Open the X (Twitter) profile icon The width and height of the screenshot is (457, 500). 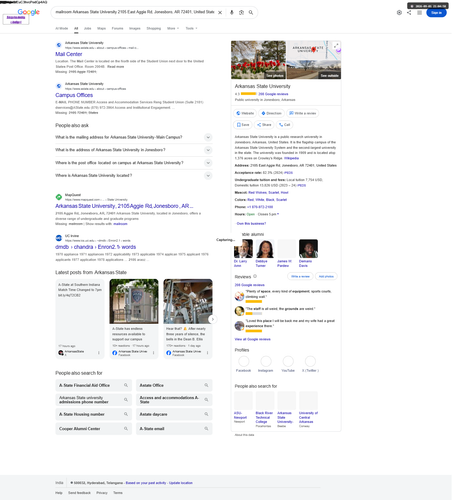(310, 361)
